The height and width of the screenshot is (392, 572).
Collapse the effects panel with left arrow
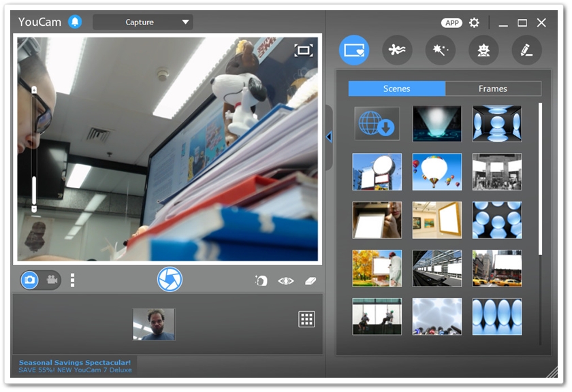coord(329,137)
